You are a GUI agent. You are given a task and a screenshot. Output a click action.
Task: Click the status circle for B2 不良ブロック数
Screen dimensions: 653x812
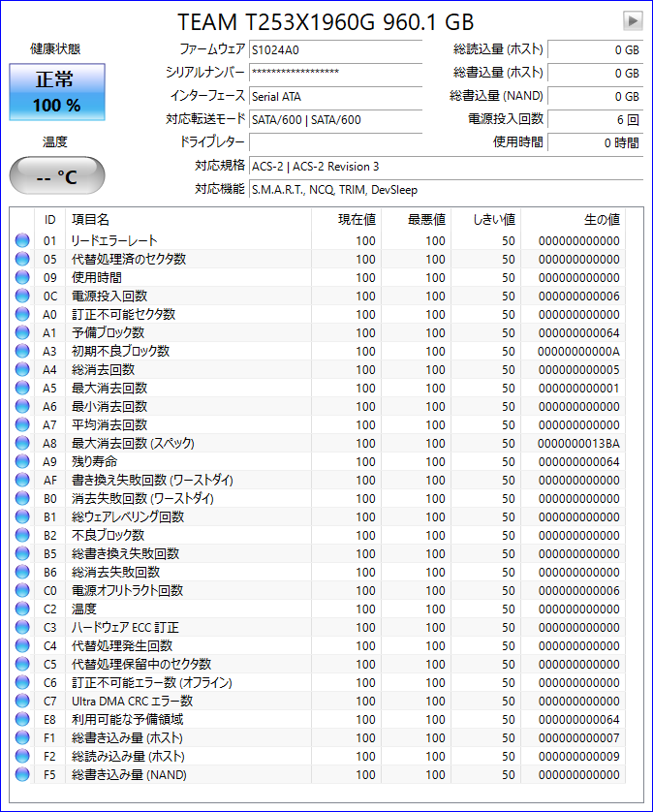22,535
